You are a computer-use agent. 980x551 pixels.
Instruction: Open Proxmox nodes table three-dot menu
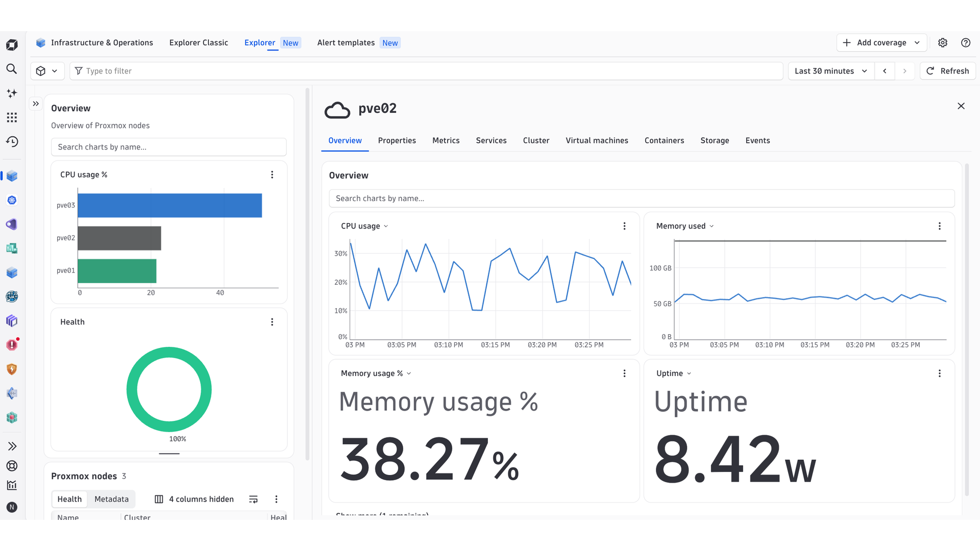coord(276,499)
